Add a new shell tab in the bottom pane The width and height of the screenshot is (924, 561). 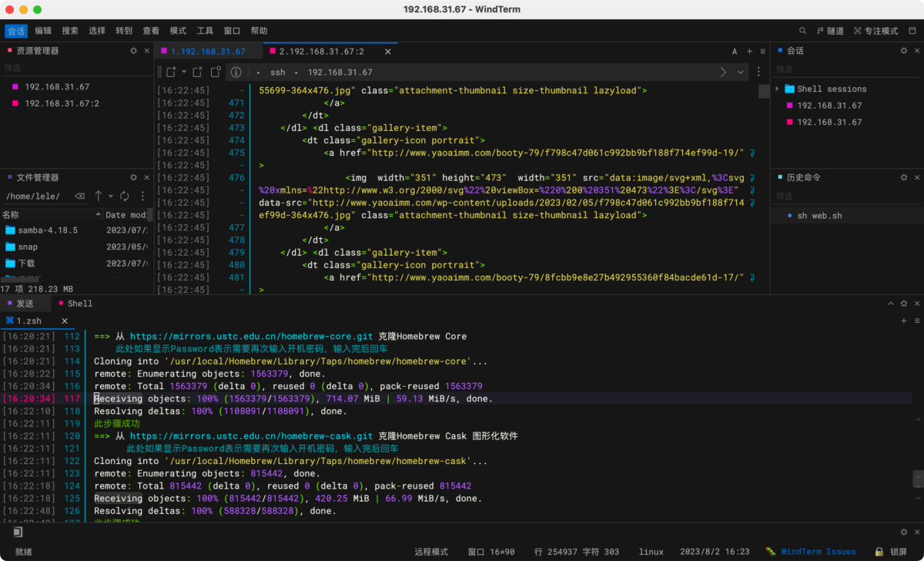904,321
